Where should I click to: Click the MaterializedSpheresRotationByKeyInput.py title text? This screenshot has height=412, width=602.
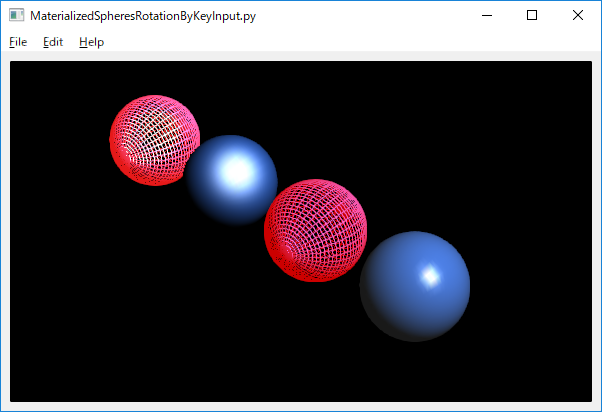coord(143,16)
